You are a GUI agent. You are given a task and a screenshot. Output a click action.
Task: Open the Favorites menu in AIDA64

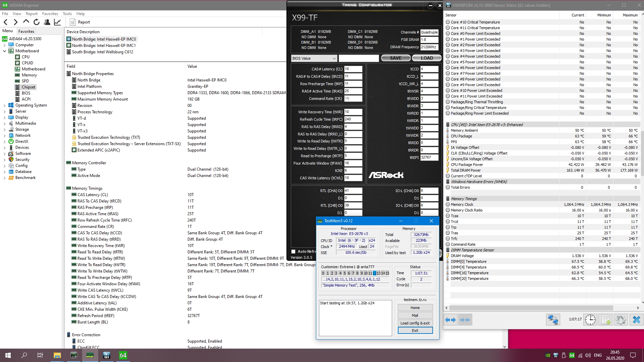(x=50, y=14)
